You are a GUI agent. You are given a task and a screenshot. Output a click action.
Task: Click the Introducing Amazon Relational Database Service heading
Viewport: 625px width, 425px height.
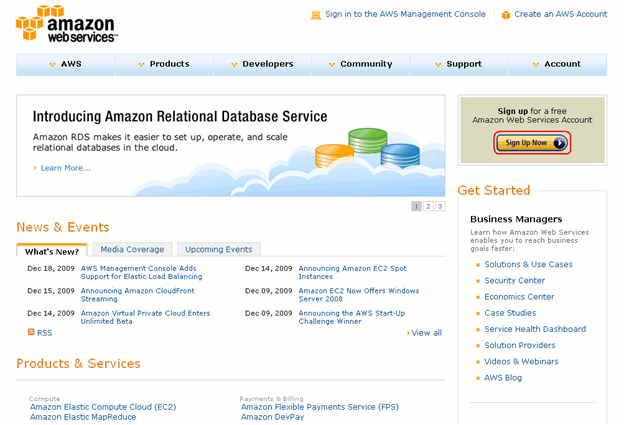tap(180, 116)
